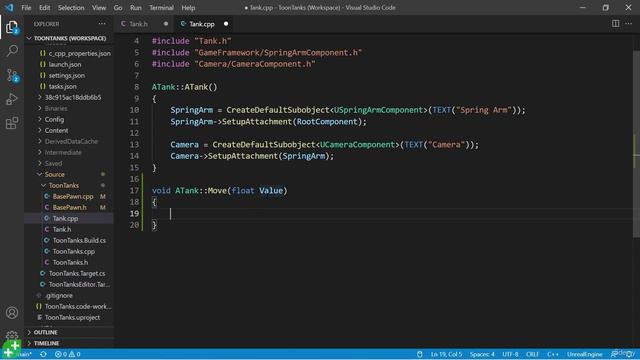This screenshot has width=640, height=360.
Task: Select language mode C++ in status bar
Action: tap(553, 354)
